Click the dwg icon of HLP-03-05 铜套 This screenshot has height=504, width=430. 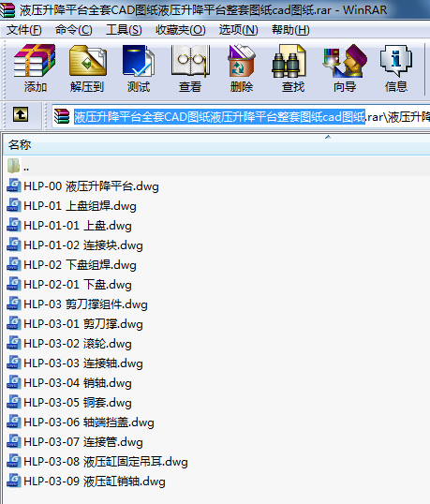click(14, 402)
